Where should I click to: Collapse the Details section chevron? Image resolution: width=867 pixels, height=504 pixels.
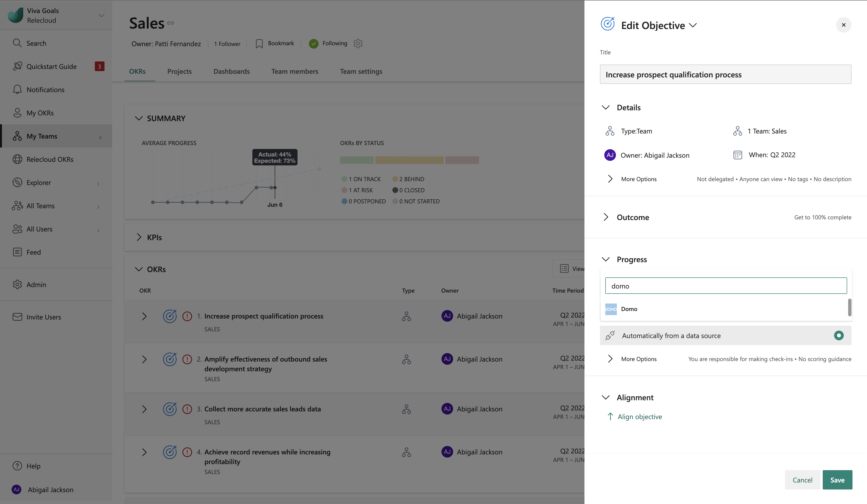click(605, 107)
